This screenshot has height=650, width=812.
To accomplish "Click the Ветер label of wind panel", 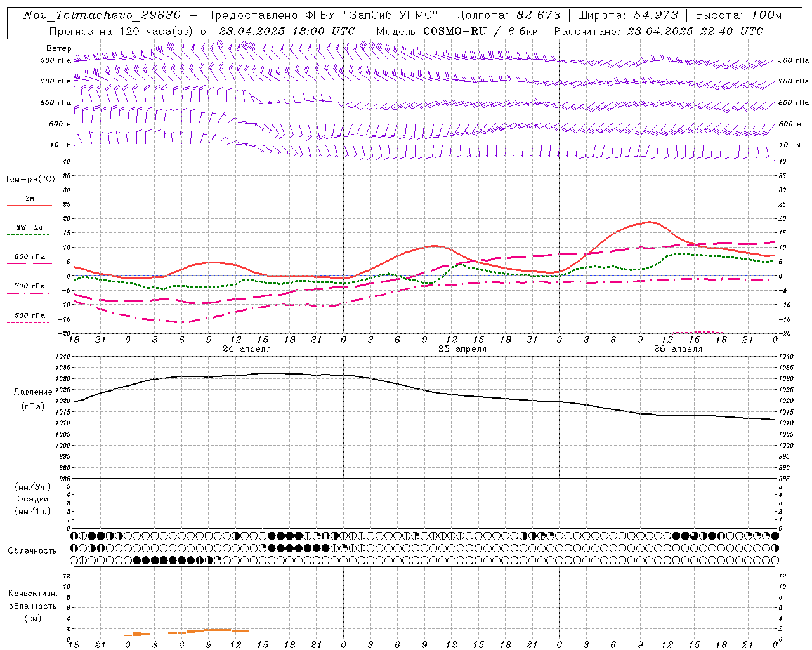I will 59,48.
